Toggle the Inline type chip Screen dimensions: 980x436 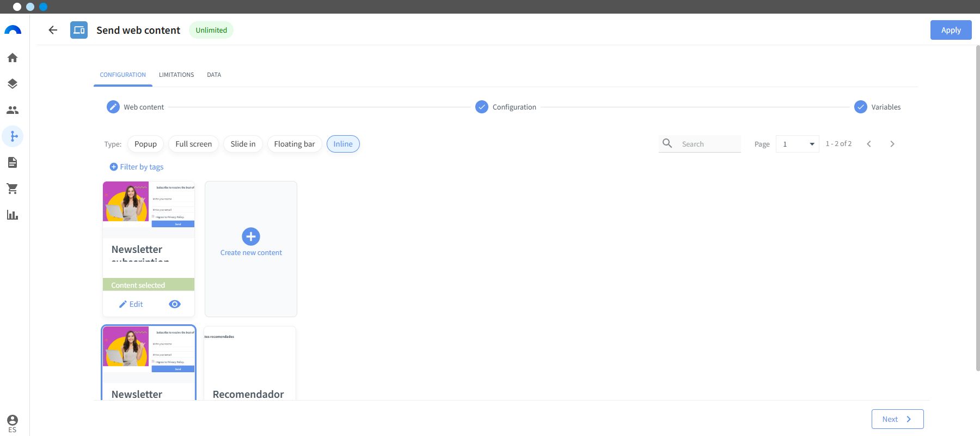pyautogui.click(x=343, y=144)
